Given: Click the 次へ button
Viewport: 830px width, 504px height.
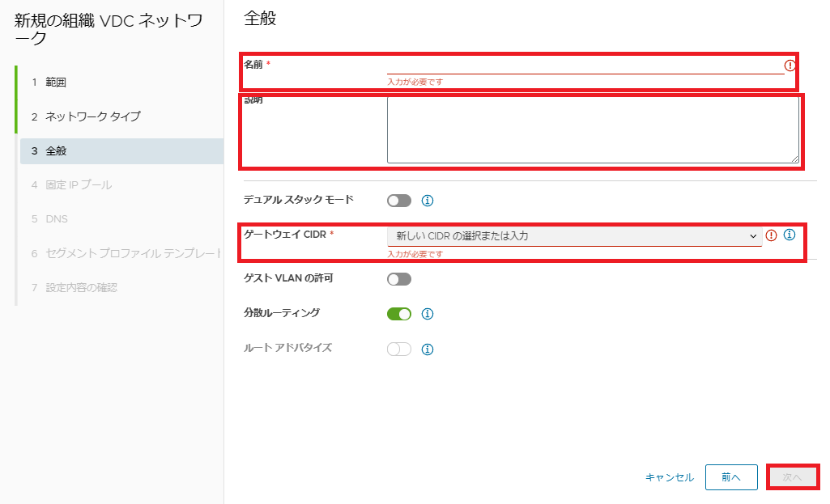Looking at the screenshot, I should click(x=793, y=477).
